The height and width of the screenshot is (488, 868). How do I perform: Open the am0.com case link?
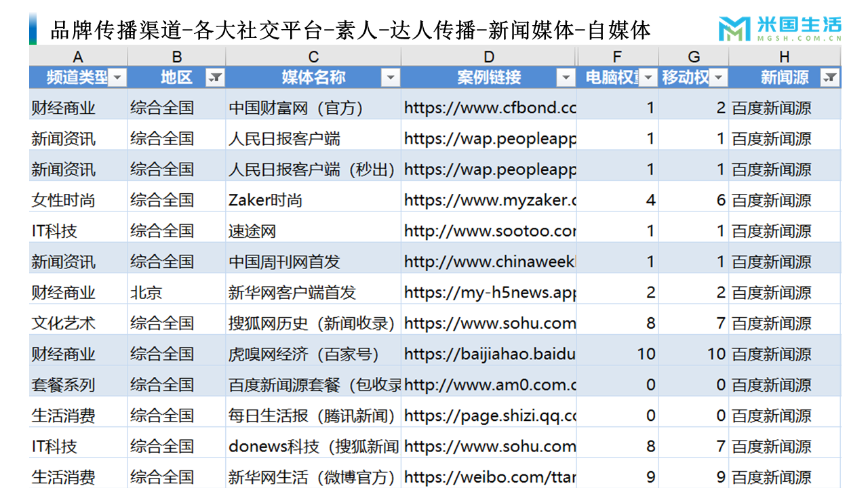coord(490,385)
